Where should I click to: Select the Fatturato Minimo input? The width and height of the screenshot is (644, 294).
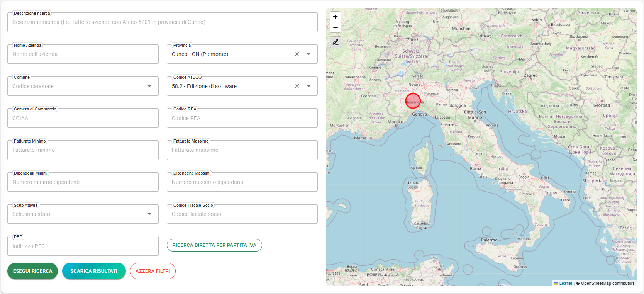pyautogui.click(x=83, y=150)
